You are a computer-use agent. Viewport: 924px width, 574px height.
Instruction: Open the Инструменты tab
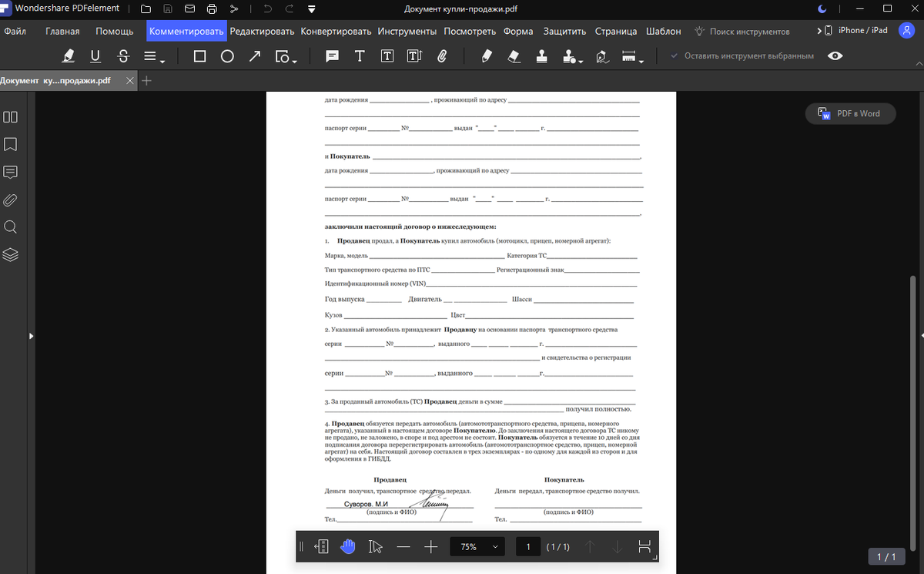(x=407, y=32)
